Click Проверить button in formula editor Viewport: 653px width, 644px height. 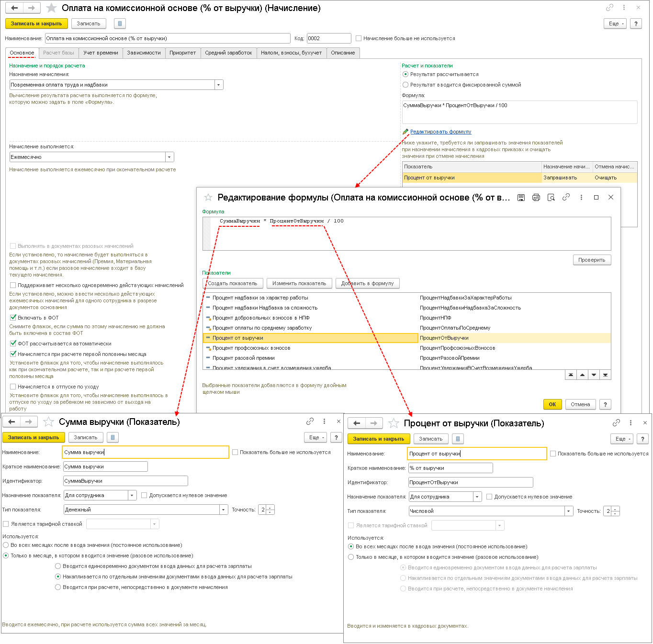[x=592, y=260]
